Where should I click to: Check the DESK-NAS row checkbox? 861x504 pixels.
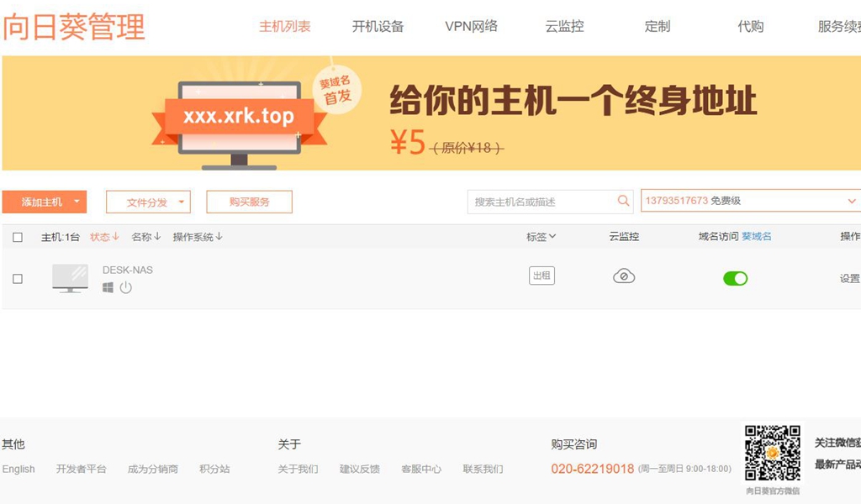click(18, 278)
